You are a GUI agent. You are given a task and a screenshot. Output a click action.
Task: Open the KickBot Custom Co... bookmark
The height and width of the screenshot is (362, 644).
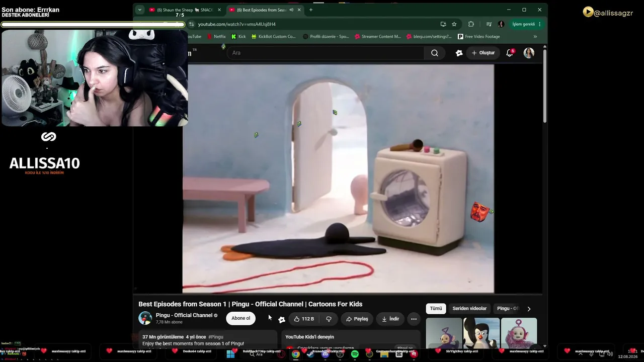[273, 37]
